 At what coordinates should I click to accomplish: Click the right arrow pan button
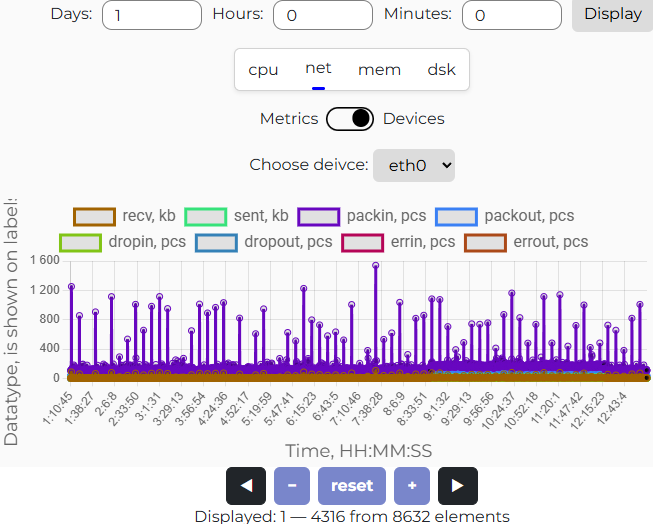point(458,486)
